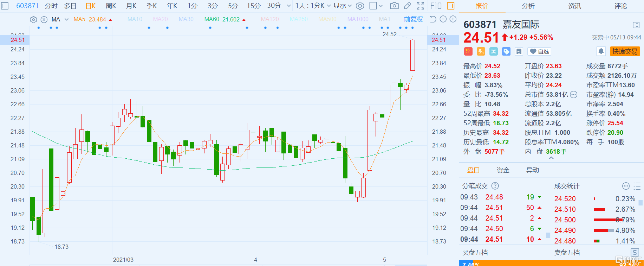The width and height of the screenshot is (644, 266).
Task: Select the drawing pencil tool
Action: pos(408,6)
